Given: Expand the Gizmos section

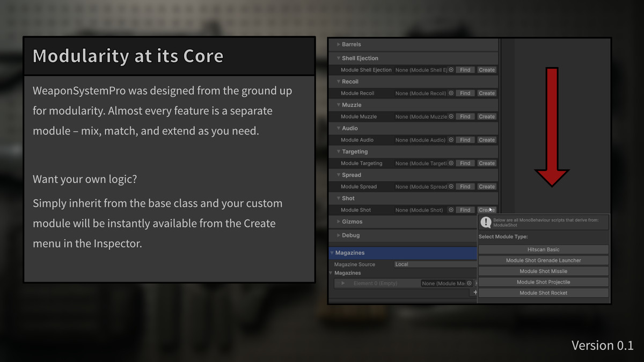Looking at the screenshot, I should coord(339,221).
